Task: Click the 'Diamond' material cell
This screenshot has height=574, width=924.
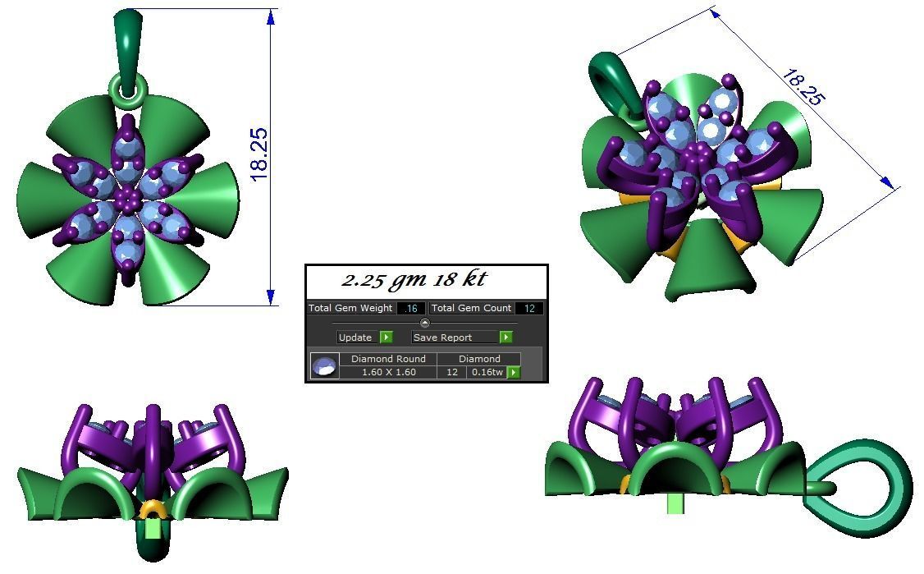Action: (x=479, y=359)
